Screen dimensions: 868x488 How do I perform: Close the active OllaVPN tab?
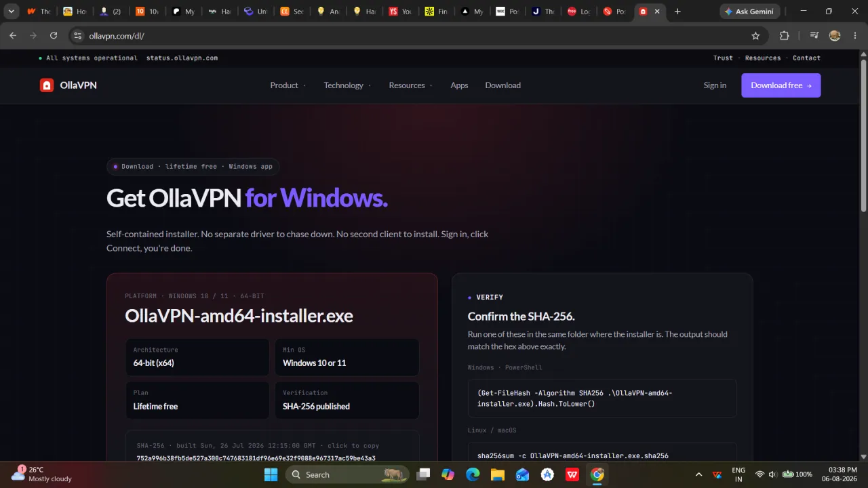click(657, 12)
